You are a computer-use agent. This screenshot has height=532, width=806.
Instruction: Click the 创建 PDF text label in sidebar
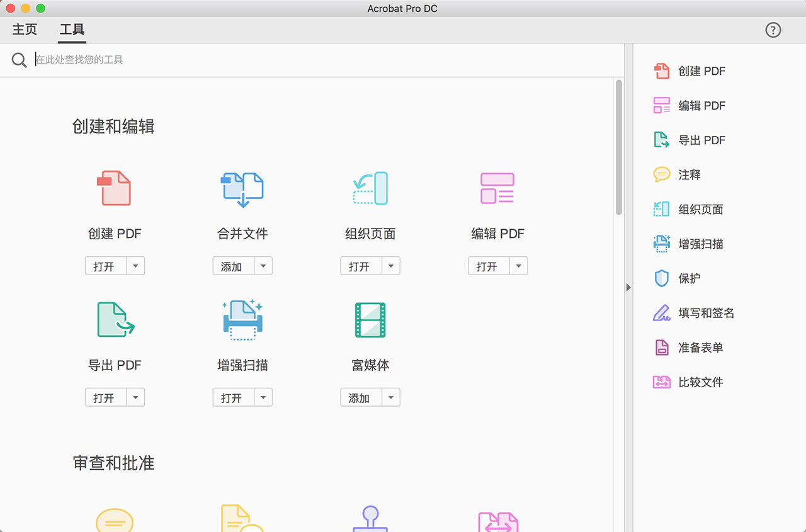[x=701, y=71]
